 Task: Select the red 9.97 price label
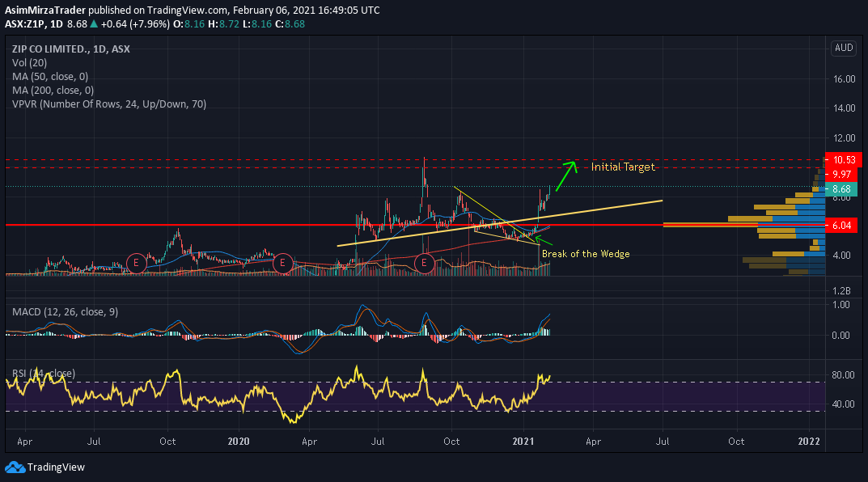click(841, 175)
